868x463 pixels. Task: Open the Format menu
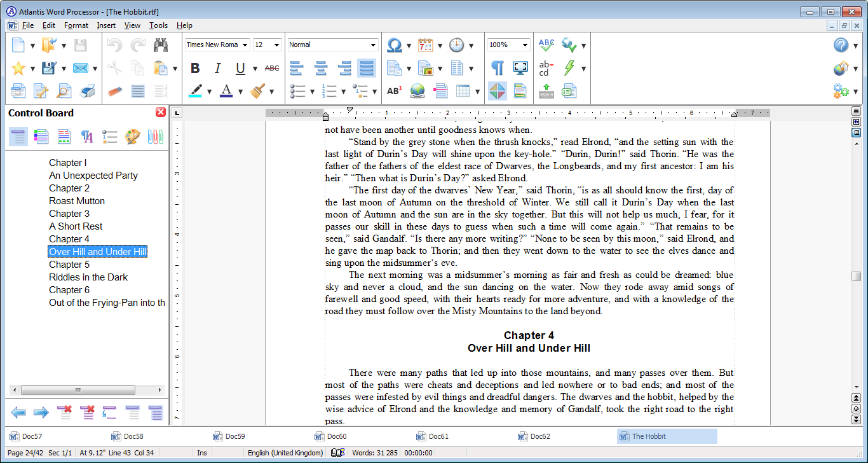point(76,25)
